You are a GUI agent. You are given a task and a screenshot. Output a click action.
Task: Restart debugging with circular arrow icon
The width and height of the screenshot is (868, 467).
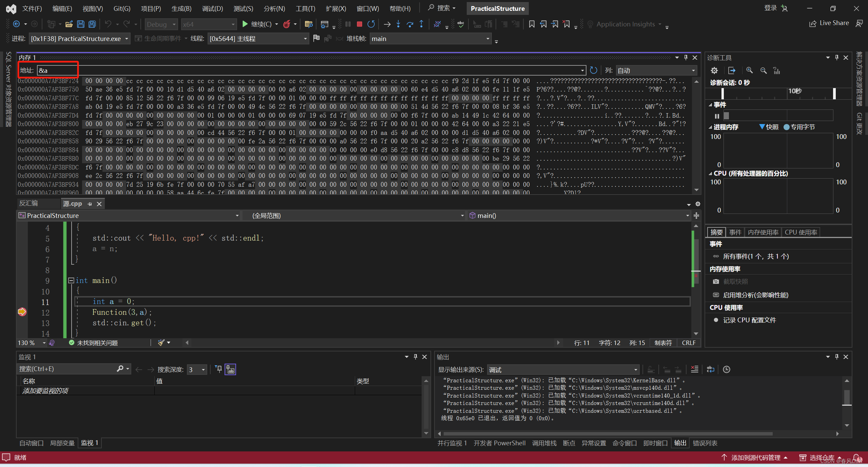coord(371,24)
